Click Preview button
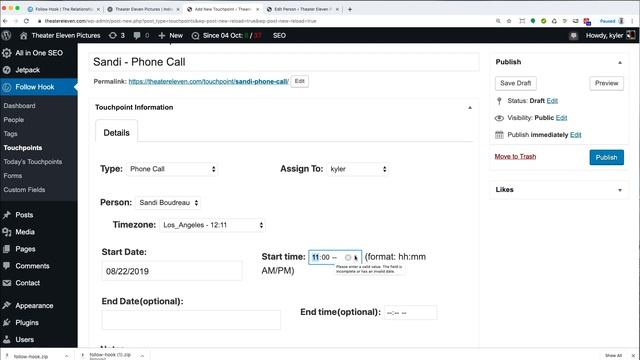The height and width of the screenshot is (360, 640). (607, 83)
